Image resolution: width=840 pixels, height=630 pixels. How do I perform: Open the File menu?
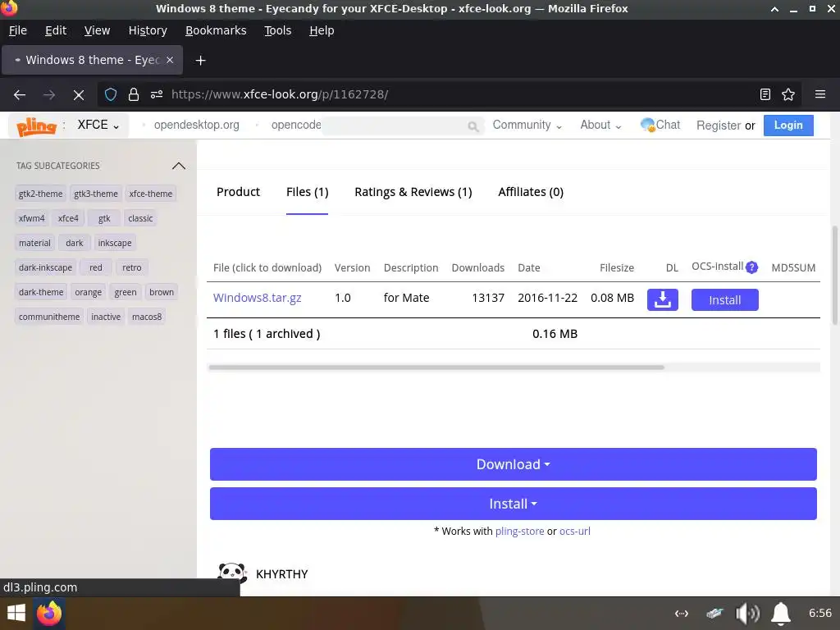[x=18, y=30]
